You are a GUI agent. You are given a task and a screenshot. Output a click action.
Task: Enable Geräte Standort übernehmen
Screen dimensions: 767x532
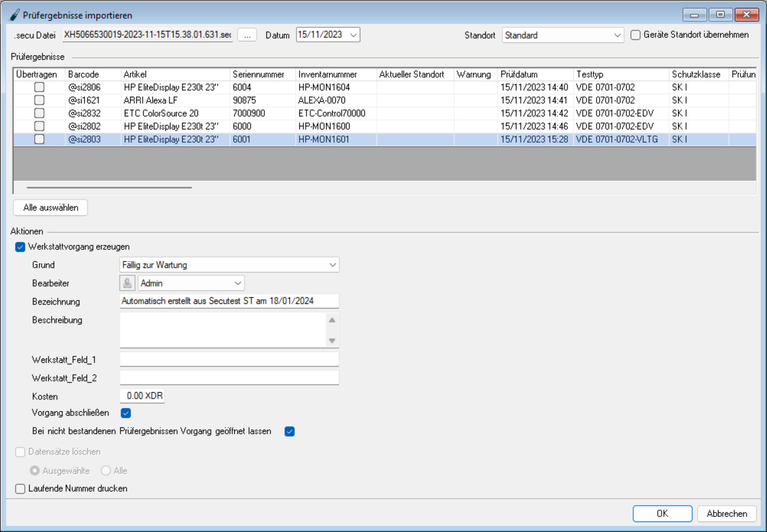click(635, 35)
